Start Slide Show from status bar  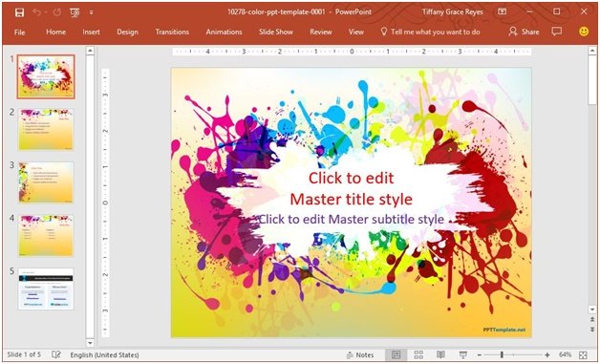click(x=463, y=354)
